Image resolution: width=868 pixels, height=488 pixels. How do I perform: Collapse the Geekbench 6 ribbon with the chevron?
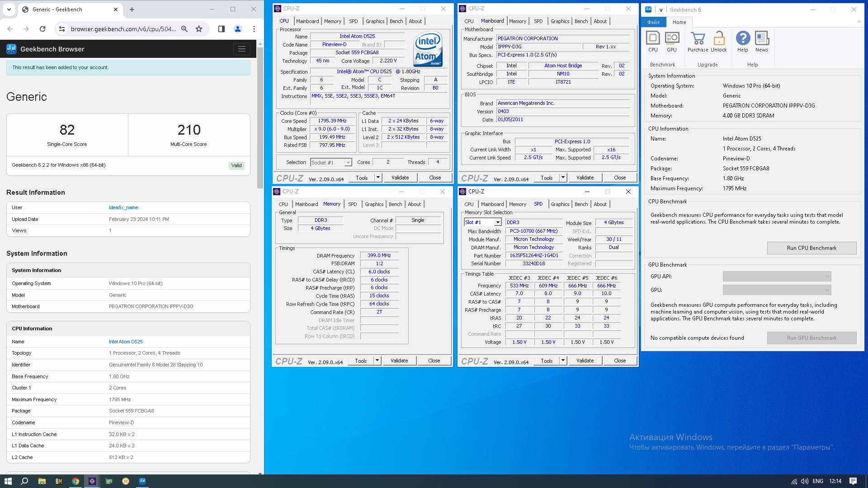(x=859, y=22)
